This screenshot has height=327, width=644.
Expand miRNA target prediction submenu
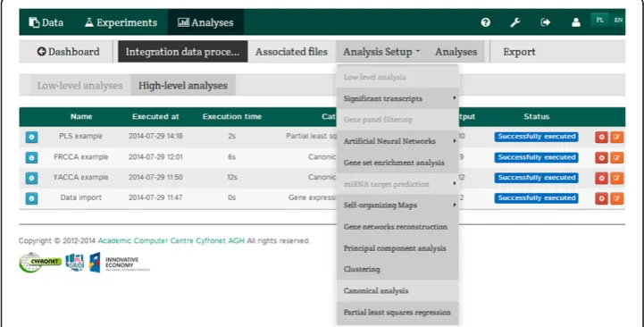(x=397, y=184)
